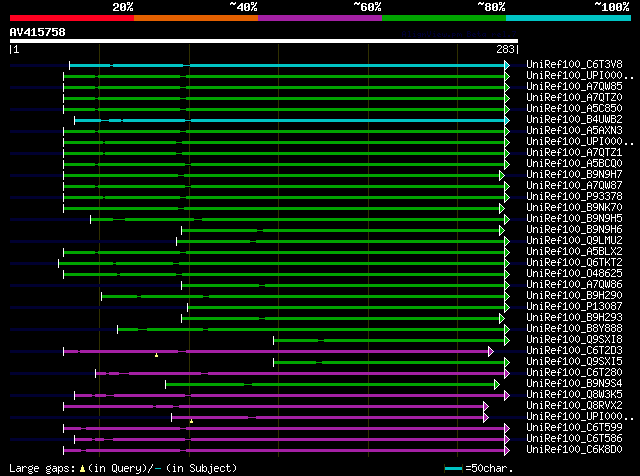Click the UniRef100_Q9LMU2 label

coord(574,240)
